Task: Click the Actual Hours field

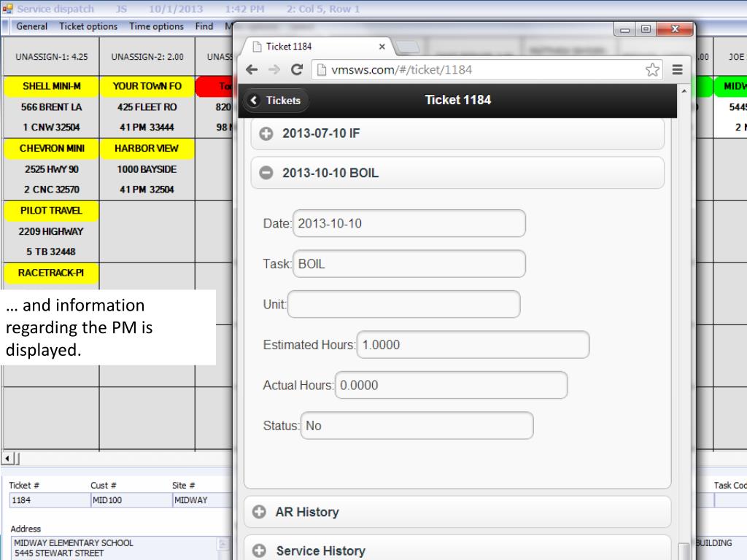Action: [451, 385]
